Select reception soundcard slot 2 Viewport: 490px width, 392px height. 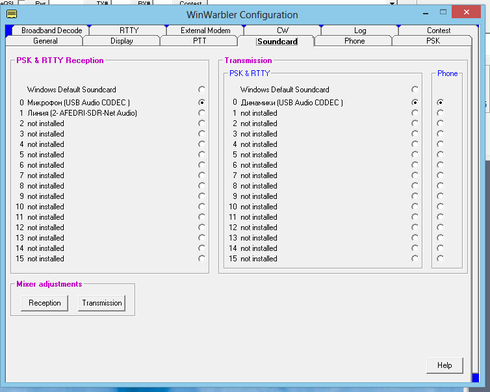201,123
